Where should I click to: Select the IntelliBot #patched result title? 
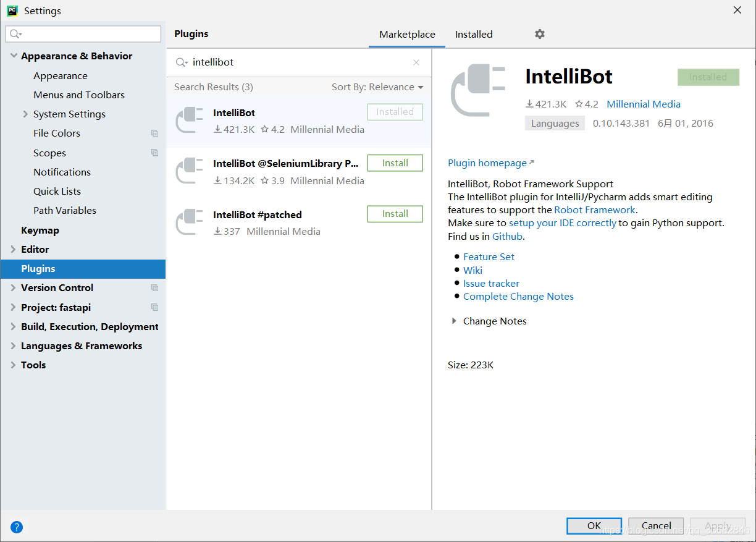258,214
